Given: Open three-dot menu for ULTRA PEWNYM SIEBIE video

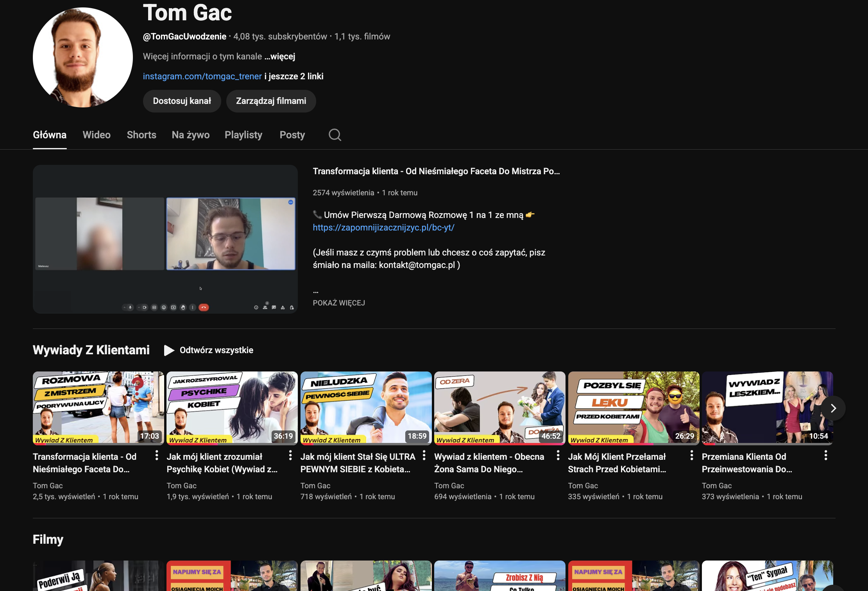Looking at the screenshot, I should tap(424, 455).
